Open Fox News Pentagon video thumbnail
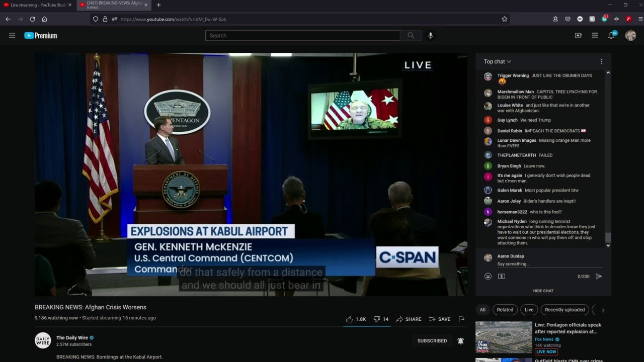The image size is (644, 362). (x=504, y=337)
